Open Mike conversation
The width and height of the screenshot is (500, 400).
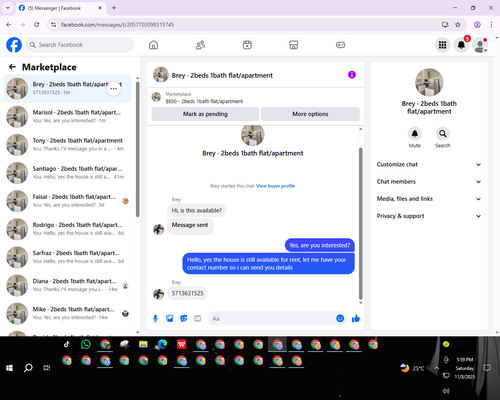click(x=67, y=313)
